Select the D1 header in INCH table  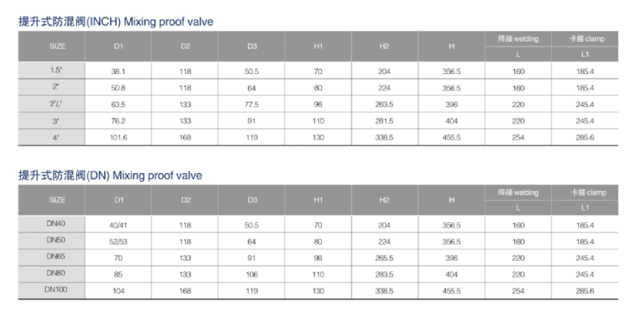point(119,47)
